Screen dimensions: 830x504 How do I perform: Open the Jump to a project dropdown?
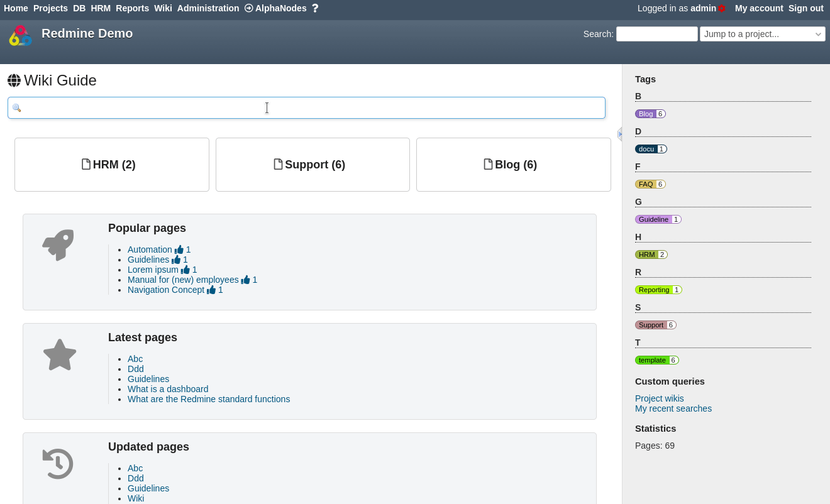point(762,34)
